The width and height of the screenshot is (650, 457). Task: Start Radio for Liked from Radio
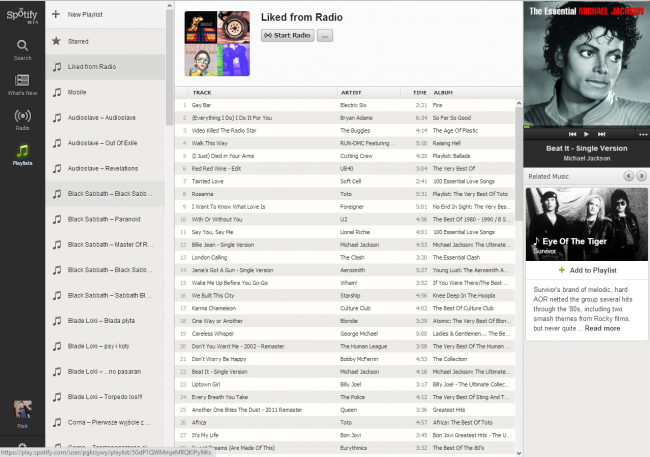(x=287, y=35)
